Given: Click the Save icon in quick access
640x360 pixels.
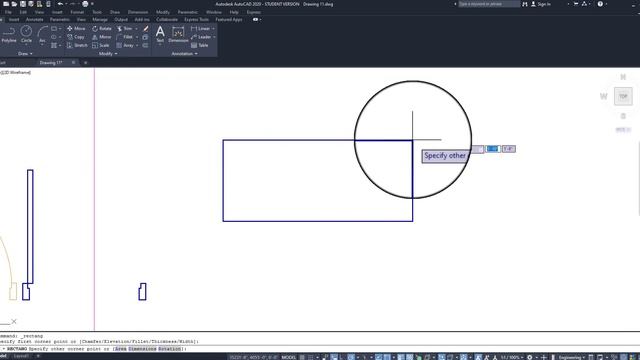Looking at the screenshot, I should (23, 4).
